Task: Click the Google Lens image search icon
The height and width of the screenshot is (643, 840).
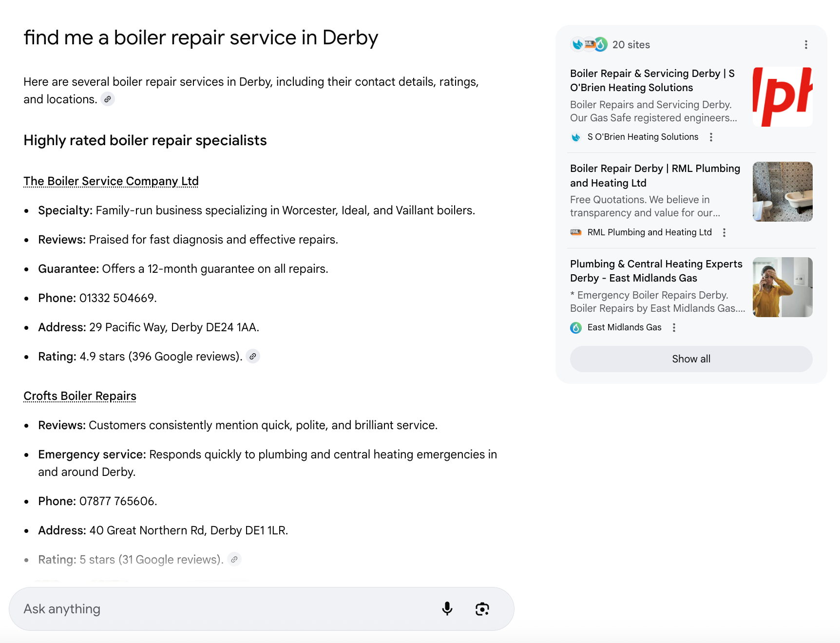Action: (482, 609)
